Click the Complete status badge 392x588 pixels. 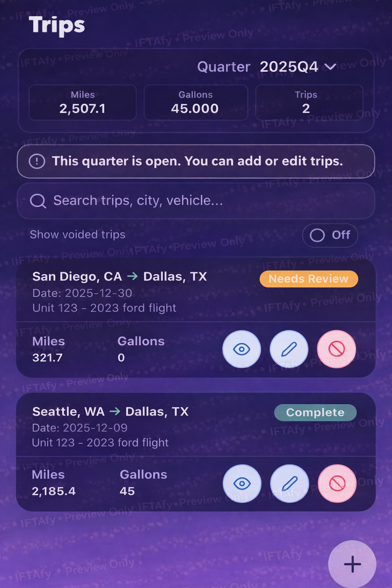click(315, 412)
